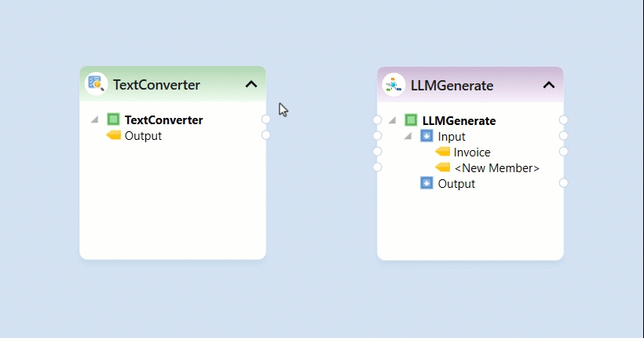644x338 pixels.
Task: Select the Output node in LLMGenerate
Action: pyautogui.click(x=456, y=184)
